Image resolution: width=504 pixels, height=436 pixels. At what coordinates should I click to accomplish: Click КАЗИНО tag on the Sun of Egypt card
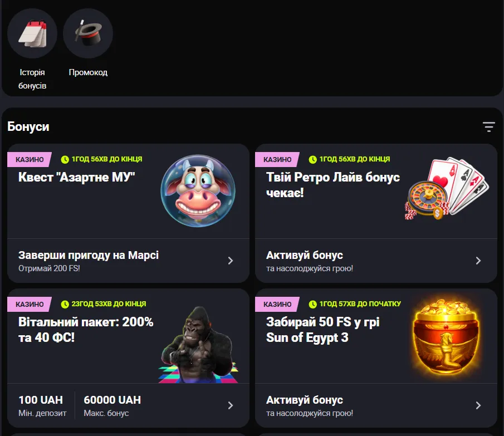tap(277, 304)
